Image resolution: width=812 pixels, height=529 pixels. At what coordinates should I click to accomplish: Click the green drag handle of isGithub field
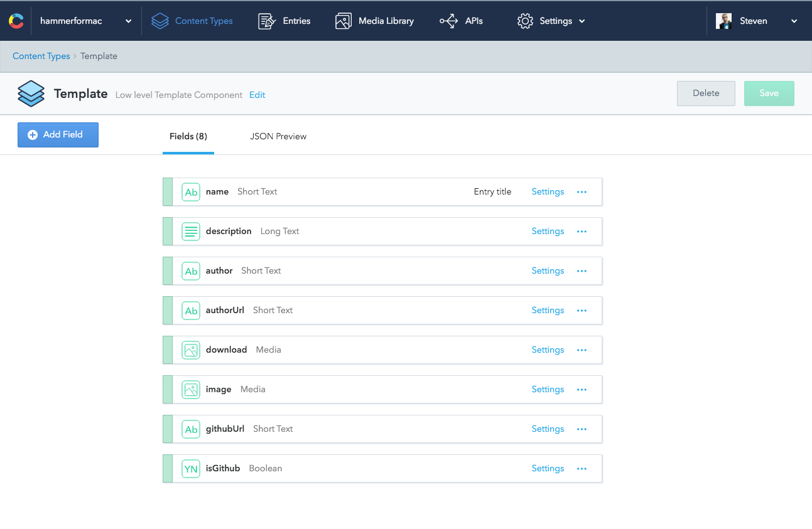tap(167, 468)
